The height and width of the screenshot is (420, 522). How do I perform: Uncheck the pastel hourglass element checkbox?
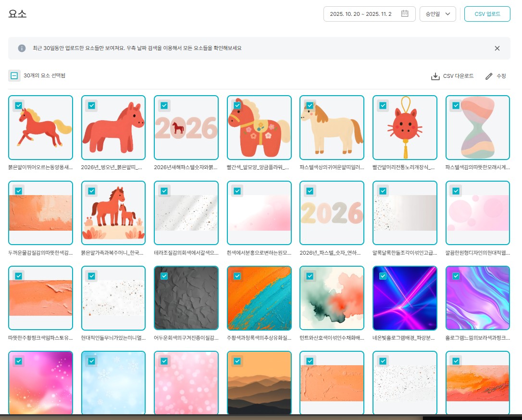click(x=455, y=105)
